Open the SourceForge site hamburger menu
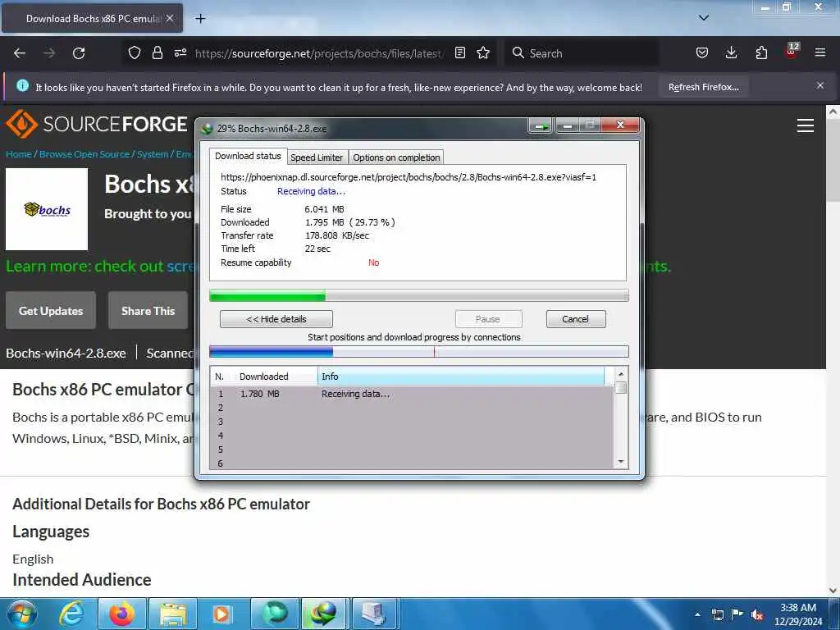This screenshot has width=840, height=630. coord(806,126)
